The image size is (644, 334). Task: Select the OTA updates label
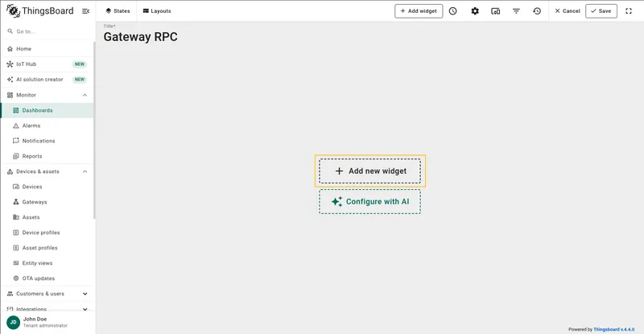38,278
